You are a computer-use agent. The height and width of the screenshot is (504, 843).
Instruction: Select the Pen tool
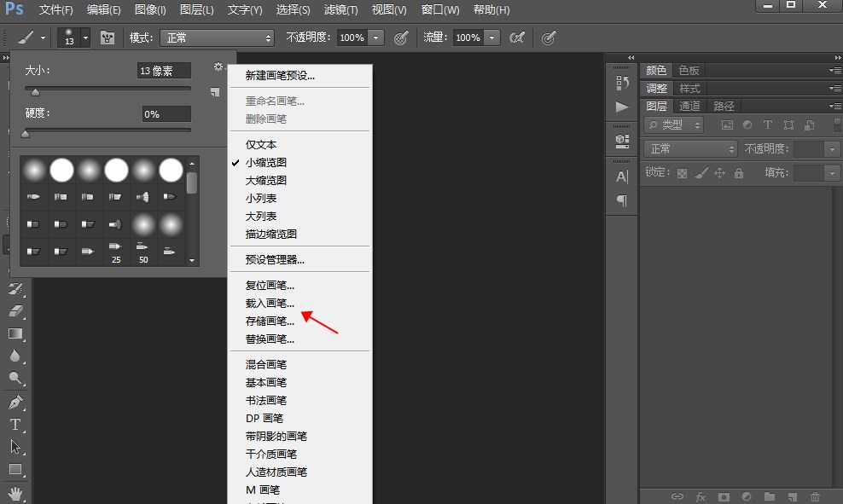(x=15, y=402)
